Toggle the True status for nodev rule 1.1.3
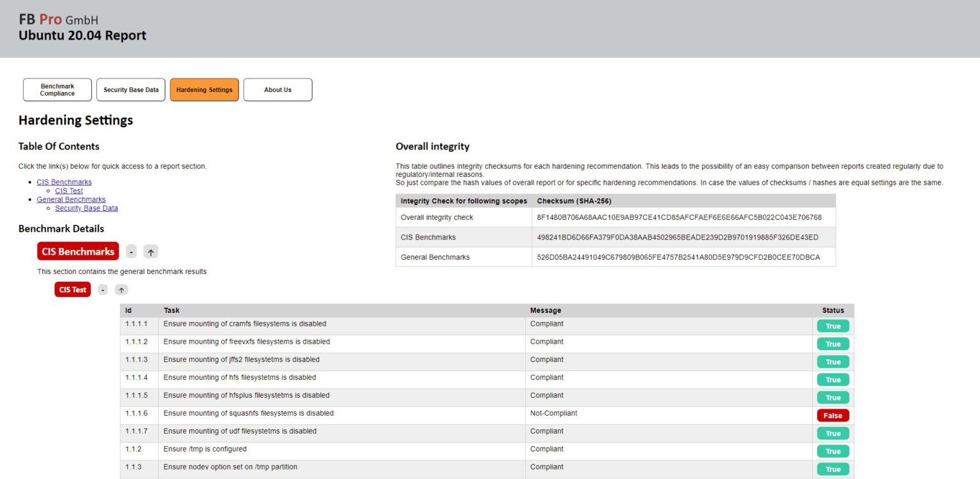This screenshot has height=479, width=980. (833, 469)
